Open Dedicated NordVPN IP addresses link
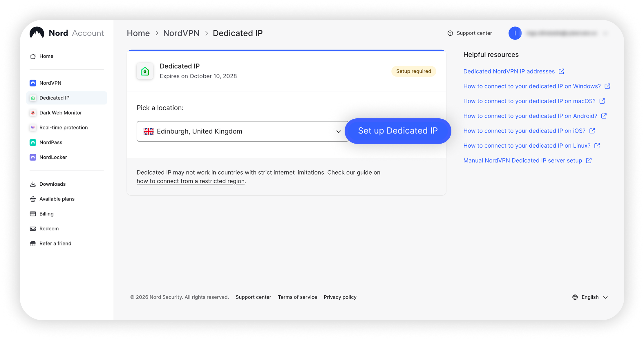This screenshot has height=340, width=644. click(513, 71)
